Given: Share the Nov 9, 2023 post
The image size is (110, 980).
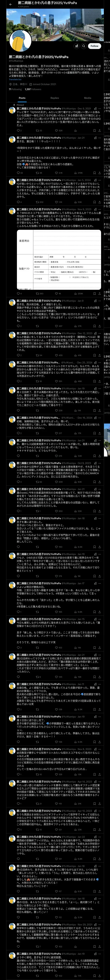Looking at the screenshot, I should click(99, 293).
